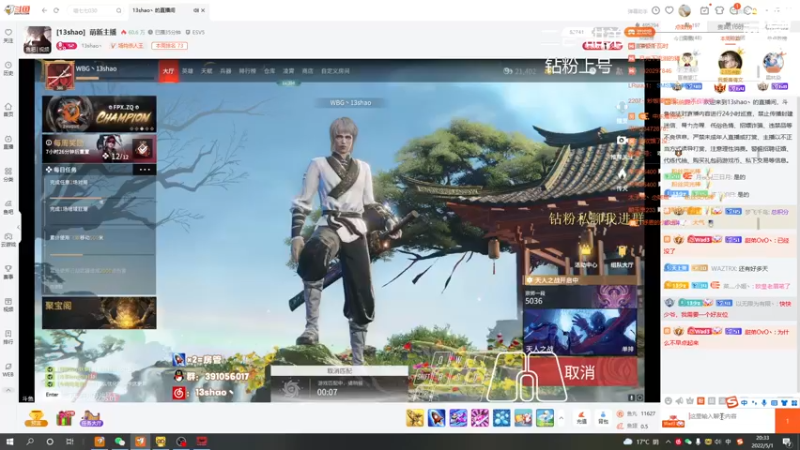Open the 聚宝阁 treasure banner
The height and width of the screenshot is (450, 800).
tap(99, 312)
